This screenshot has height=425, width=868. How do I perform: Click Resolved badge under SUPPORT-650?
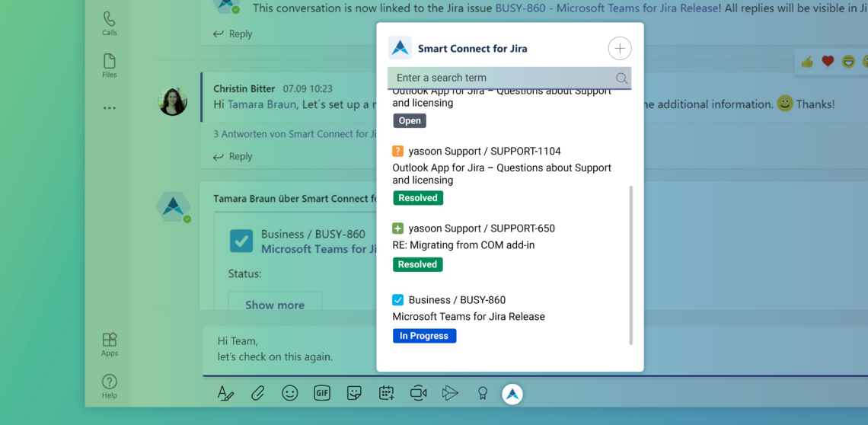pyautogui.click(x=418, y=264)
